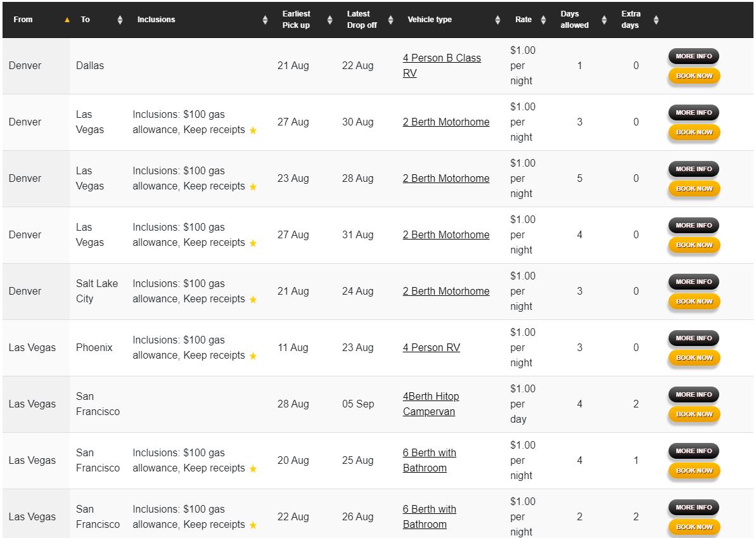Open 2 Berth Motorhome link, 23 Aug pickup
This screenshot has width=756, height=538.
(x=446, y=178)
